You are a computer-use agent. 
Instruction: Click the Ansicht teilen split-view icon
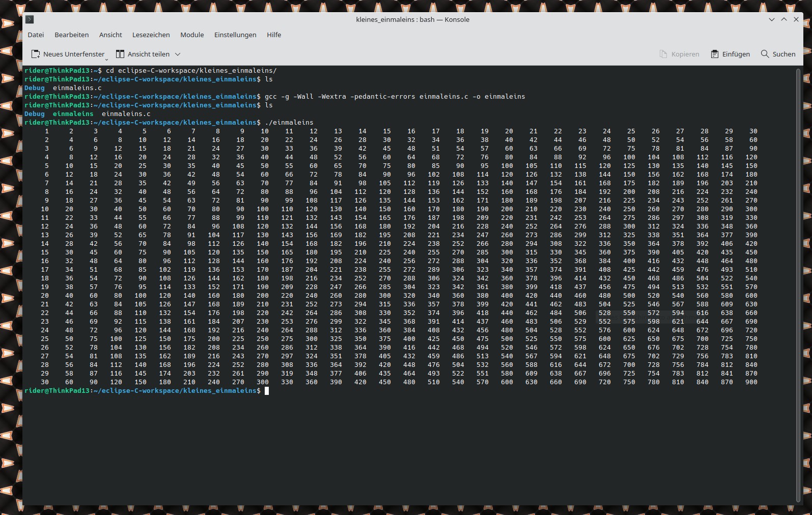[120, 54]
